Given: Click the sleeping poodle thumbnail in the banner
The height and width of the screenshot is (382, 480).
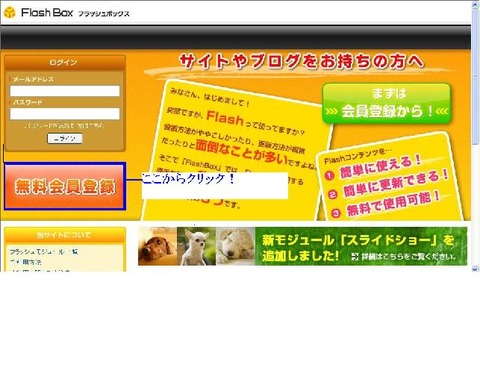Looking at the screenshot, I should 235,246.
